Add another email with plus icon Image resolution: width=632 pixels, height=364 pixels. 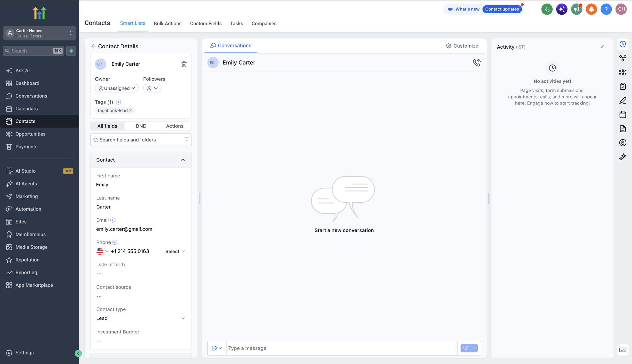112,220
